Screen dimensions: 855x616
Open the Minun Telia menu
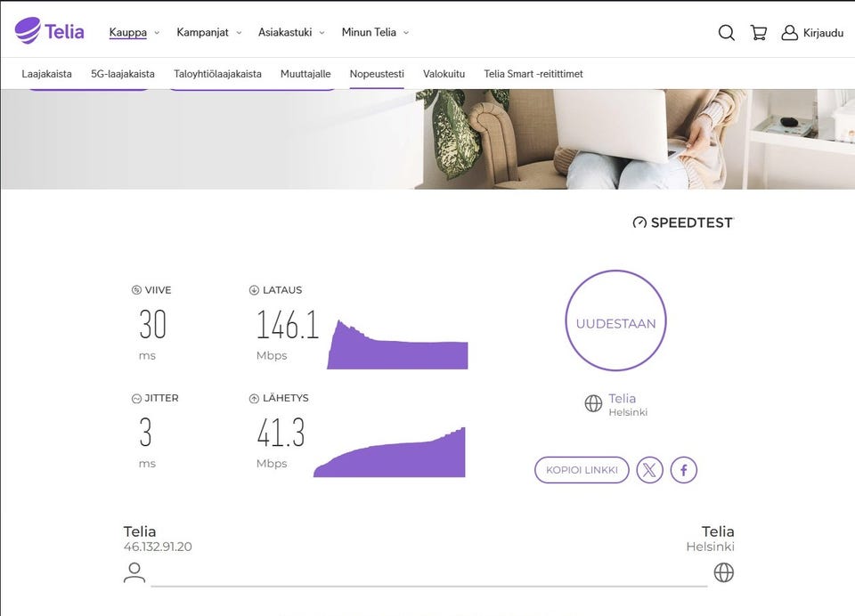point(369,33)
